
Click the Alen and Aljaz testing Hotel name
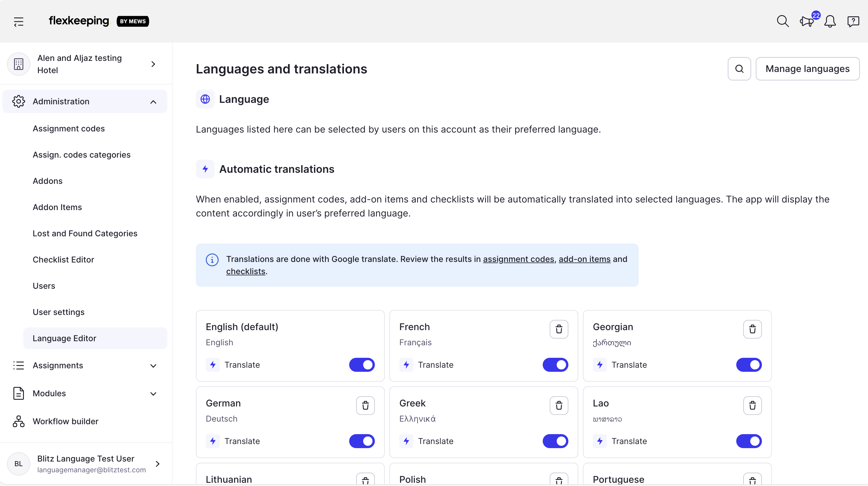[80, 64]
